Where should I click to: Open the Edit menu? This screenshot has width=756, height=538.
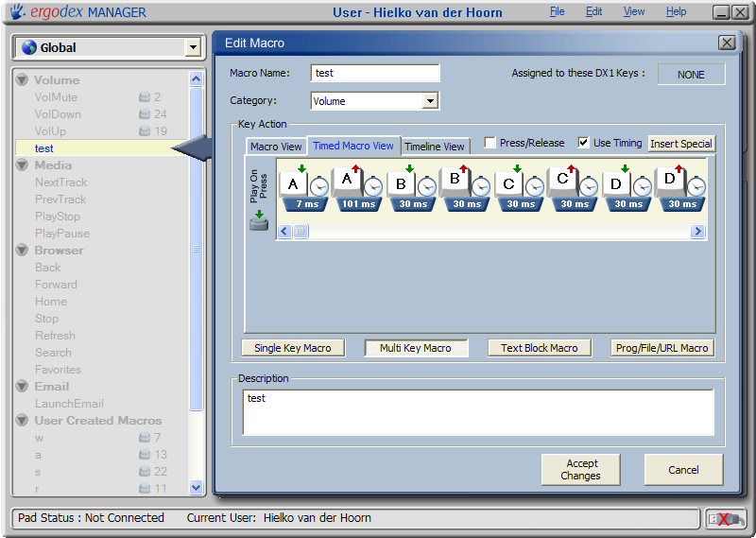(x=593, y=11)
